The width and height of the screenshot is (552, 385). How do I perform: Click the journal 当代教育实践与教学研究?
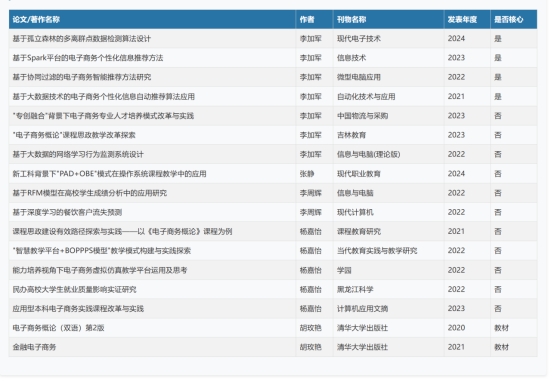(377, 251)
